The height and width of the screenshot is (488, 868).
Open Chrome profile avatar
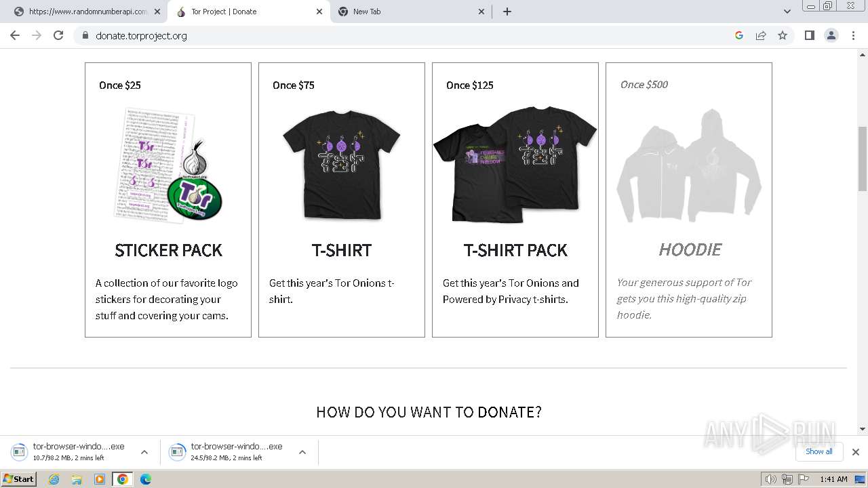tap(831, 35)
